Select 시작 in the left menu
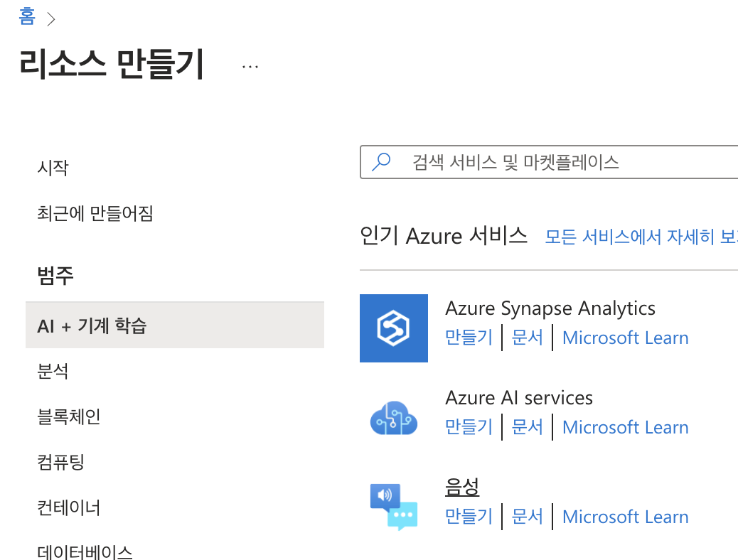This screenshot has height=560, width=738. (x=53, y=168)
